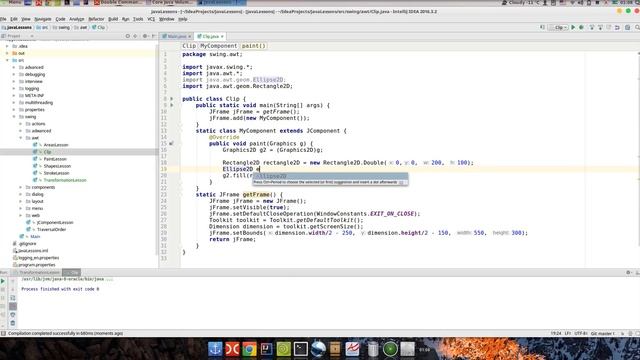Click the Undo/revert toolbar icon
This screenshot has height=360, width=640.
click(x=617, y=27)
